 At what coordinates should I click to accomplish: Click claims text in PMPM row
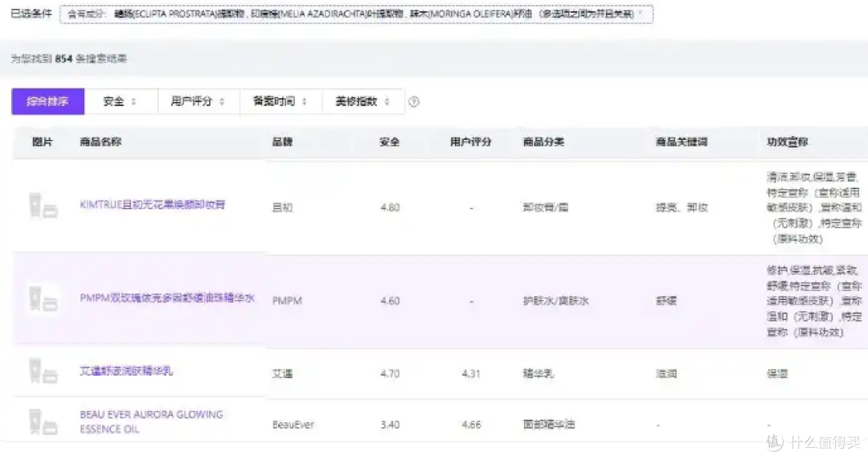[x=814, y=301]
